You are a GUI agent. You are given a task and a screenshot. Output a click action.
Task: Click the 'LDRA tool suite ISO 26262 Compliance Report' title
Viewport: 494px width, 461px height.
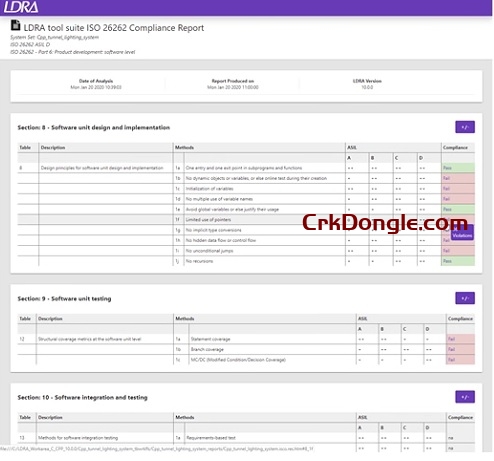pos(114,28)
